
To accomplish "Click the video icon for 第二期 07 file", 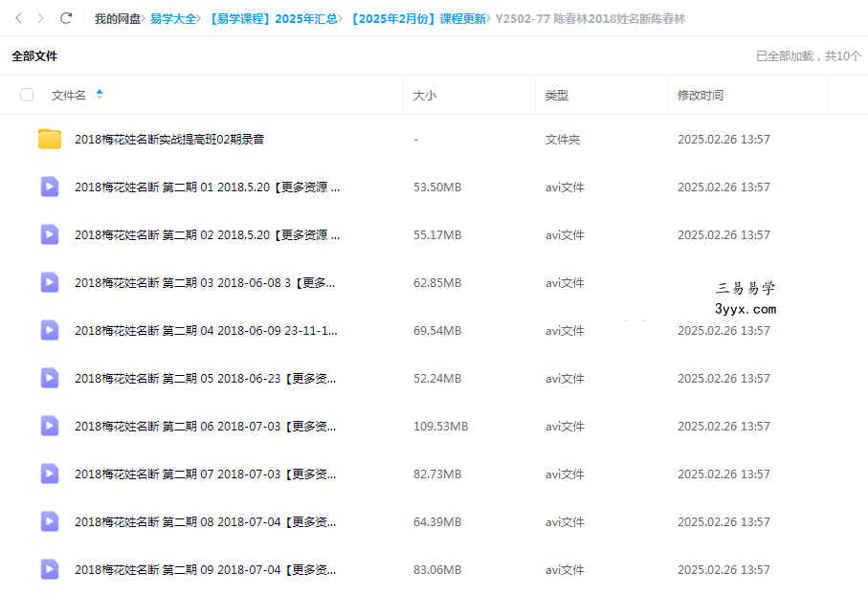I will (50, 474).
